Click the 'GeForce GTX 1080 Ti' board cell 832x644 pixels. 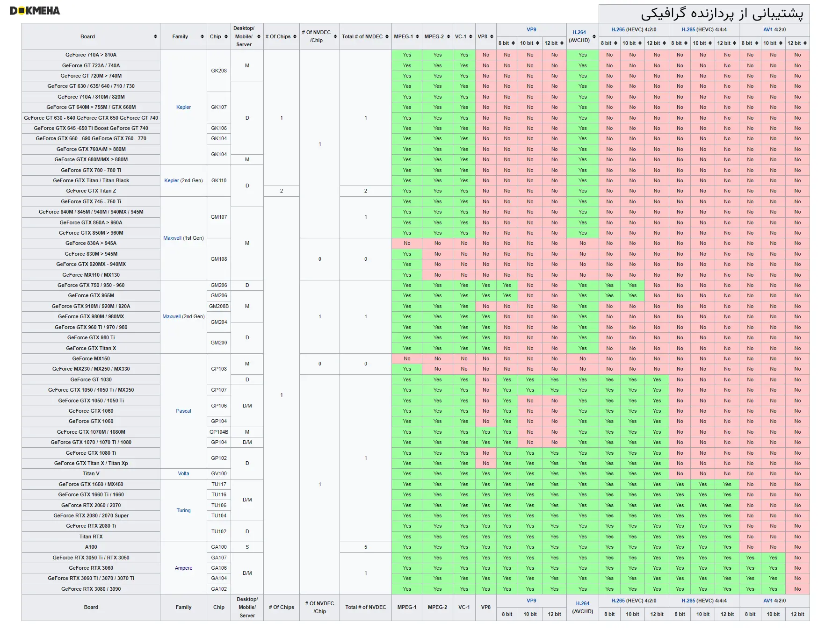click(91, 453)
